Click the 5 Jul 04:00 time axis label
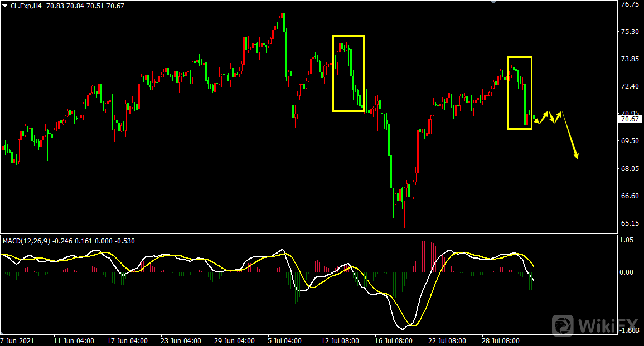 pos(285,340)
